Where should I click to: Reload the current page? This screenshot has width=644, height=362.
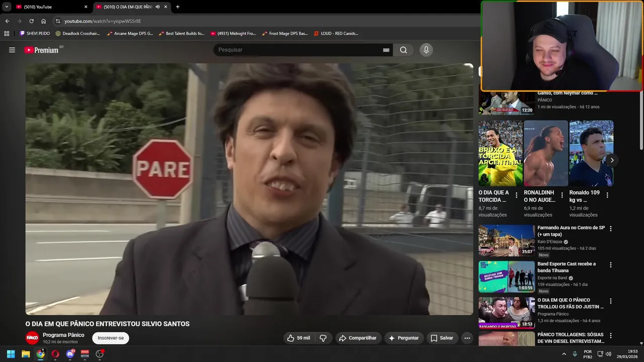[x=31, y=21]
